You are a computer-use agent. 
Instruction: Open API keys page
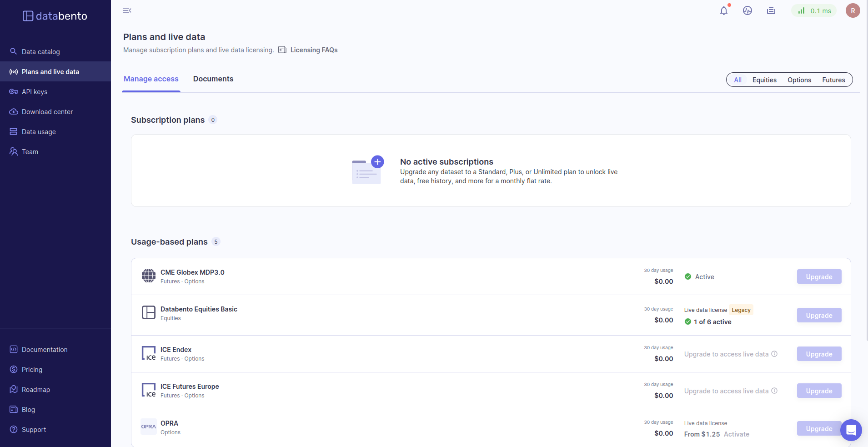pyautogui.click(x=35, y=92)
